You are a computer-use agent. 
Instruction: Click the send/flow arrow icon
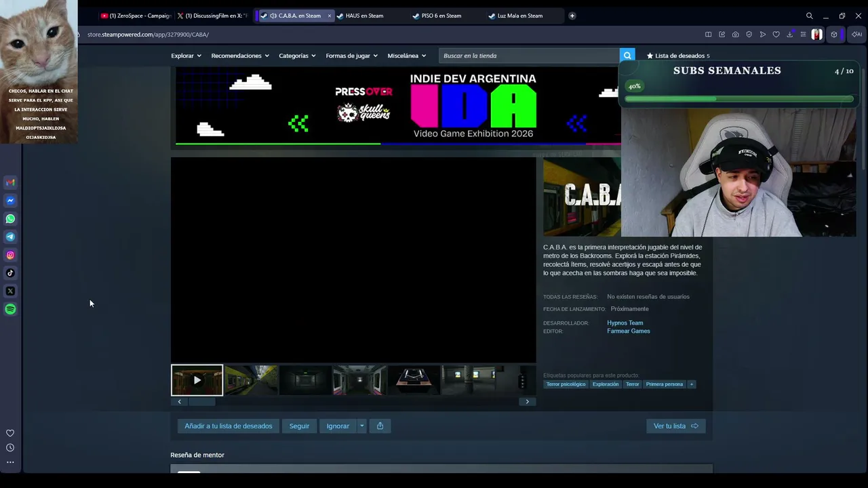762,35
